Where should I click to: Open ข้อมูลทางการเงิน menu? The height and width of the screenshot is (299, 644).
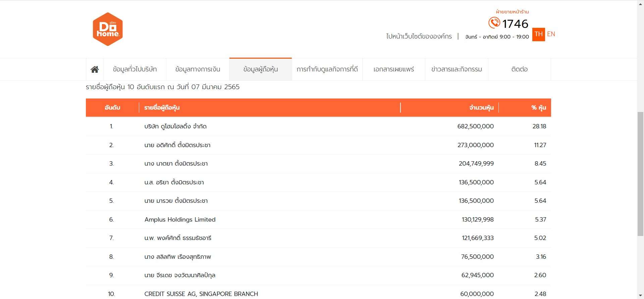[x=198, y=69]
